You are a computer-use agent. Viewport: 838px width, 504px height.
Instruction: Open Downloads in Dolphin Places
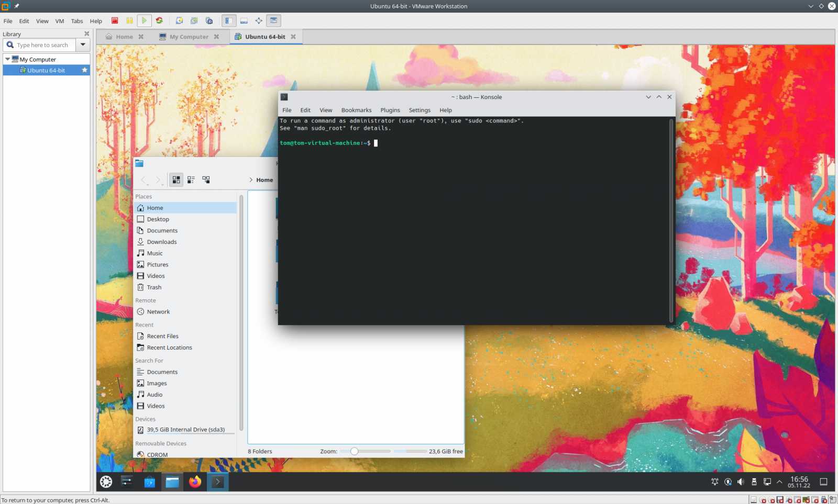point(185,242)
